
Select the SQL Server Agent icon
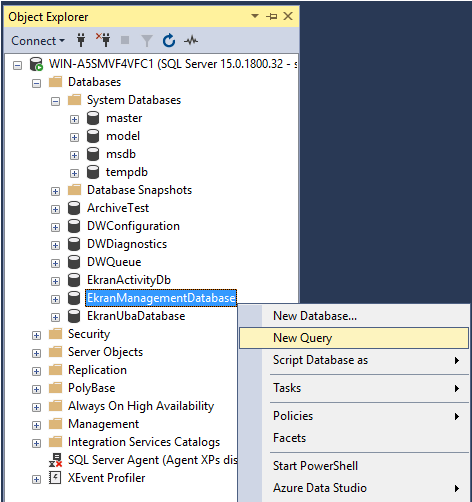tap(56, 460)
